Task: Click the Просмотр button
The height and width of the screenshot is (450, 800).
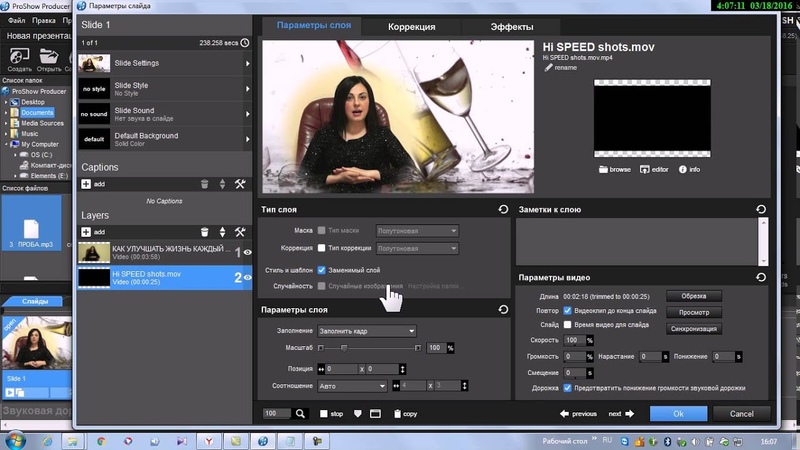Action: coord(694,312)
